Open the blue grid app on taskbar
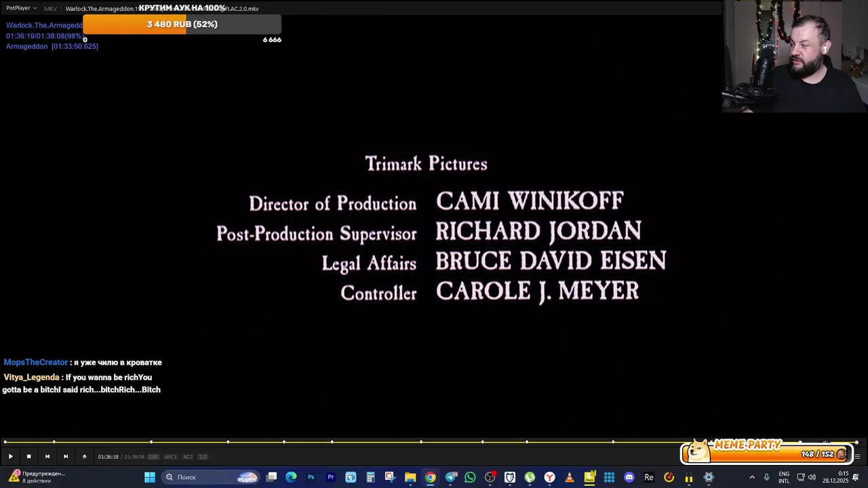This screenshot has width=868, height=488. point(609,477)
